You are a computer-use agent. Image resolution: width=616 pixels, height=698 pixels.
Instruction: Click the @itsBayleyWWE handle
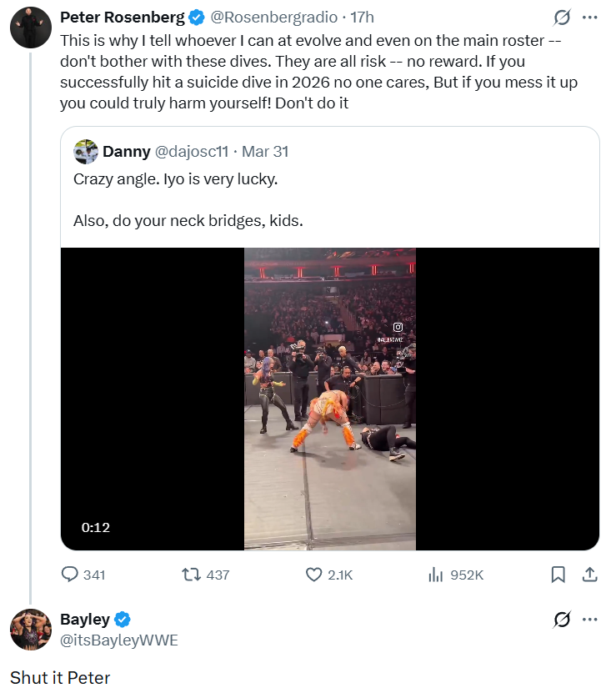pos(119,640)
